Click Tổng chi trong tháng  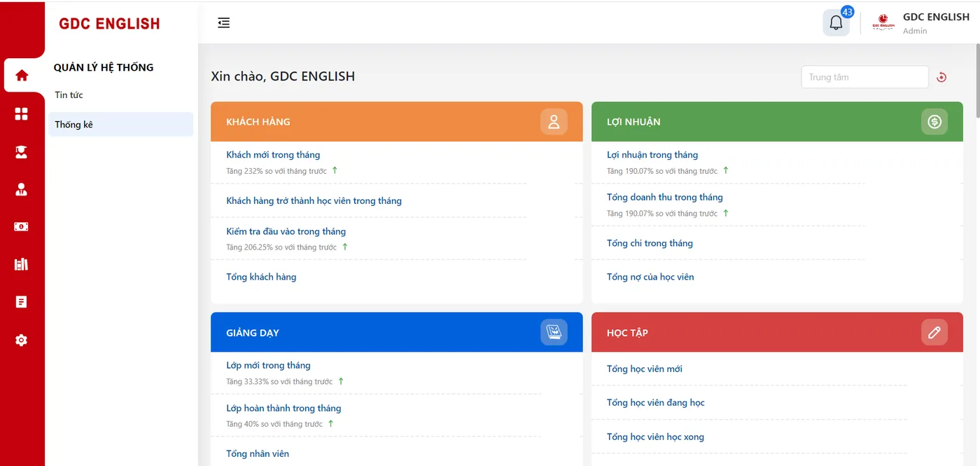pyautogui.click(x=650, y=243)
